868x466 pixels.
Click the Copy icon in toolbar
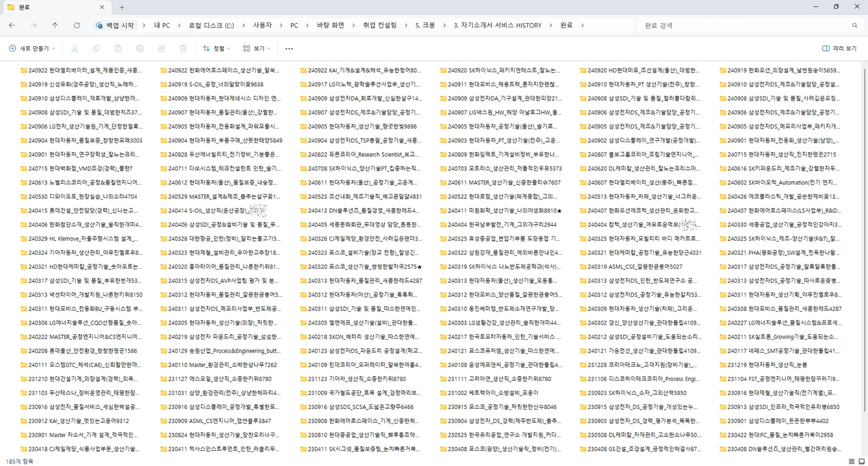[x=97, y=49]
